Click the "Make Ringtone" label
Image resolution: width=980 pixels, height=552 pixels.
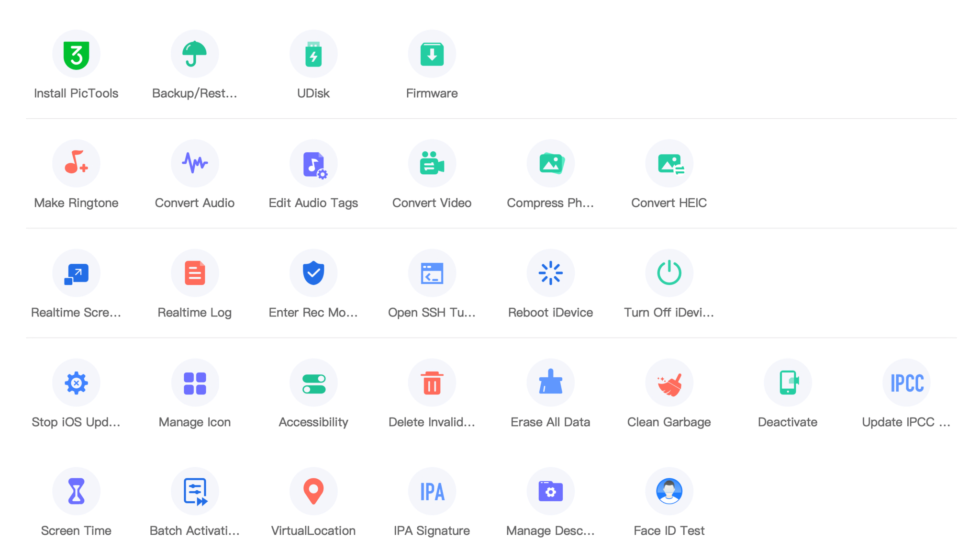(x=76, y=203)
